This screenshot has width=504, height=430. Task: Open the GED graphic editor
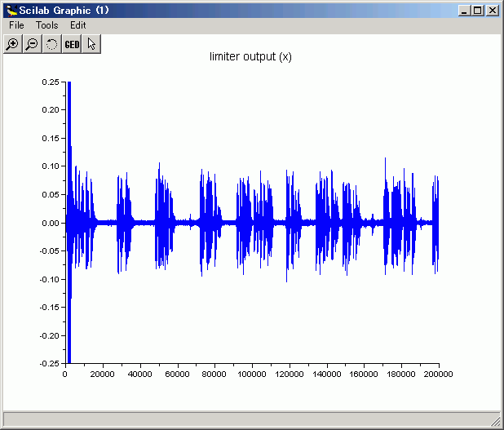72,44
